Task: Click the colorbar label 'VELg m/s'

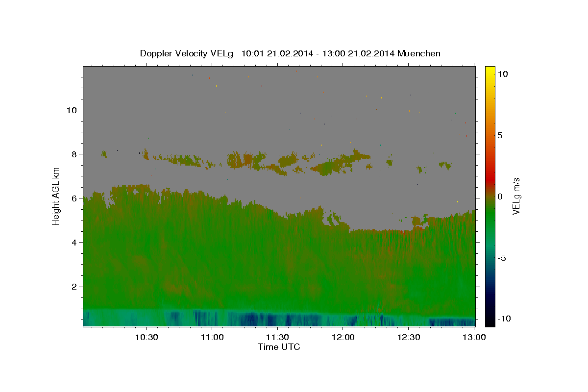Action: point(516,196)
